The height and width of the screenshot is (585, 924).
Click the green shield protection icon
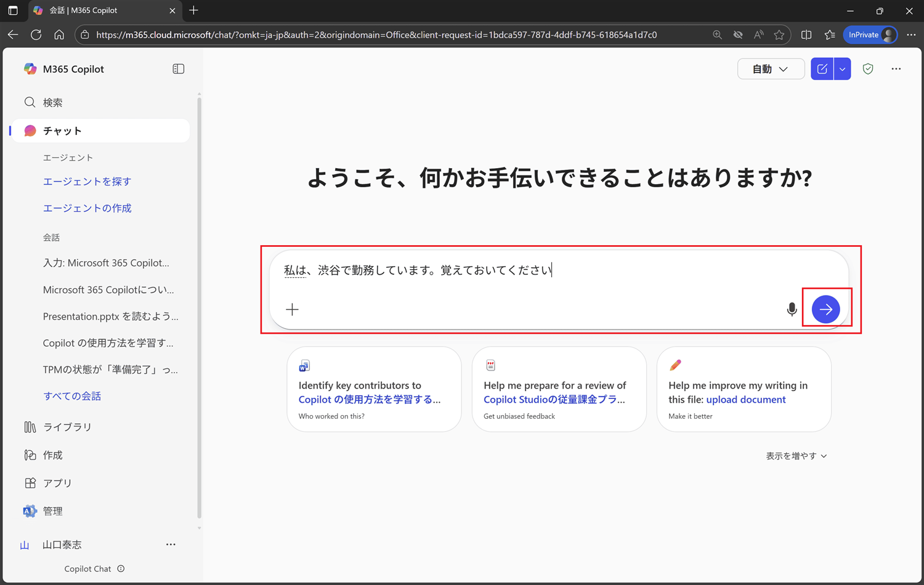(868, 69)
